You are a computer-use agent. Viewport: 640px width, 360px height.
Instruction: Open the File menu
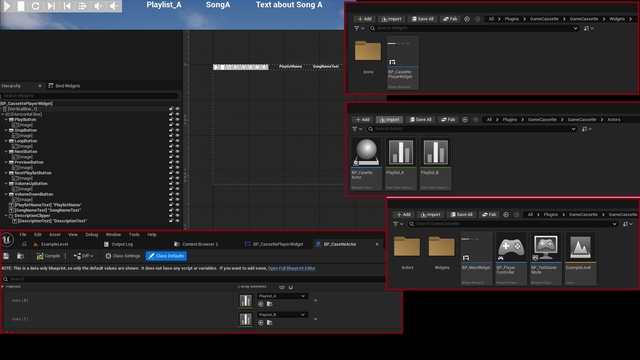click(23, 235)
